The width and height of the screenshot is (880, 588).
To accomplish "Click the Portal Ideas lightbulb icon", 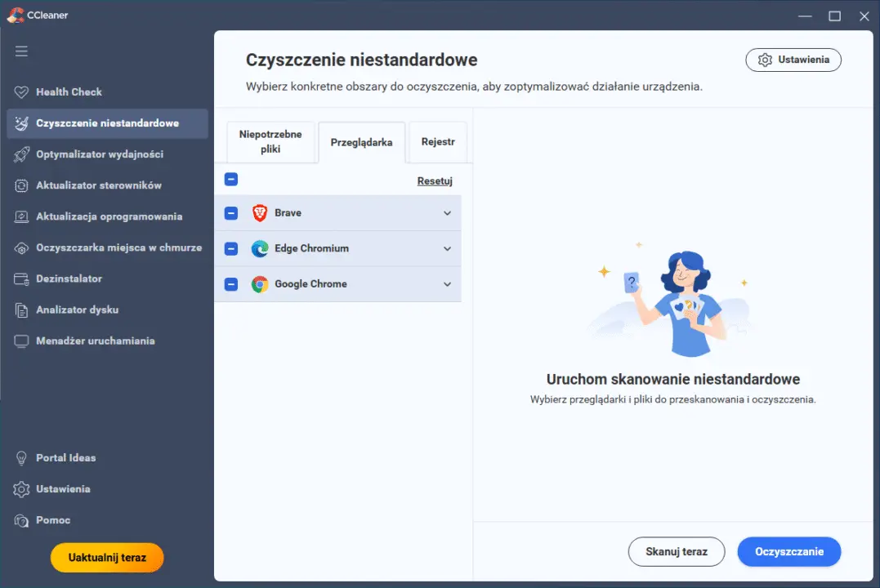I will [22, 458].
